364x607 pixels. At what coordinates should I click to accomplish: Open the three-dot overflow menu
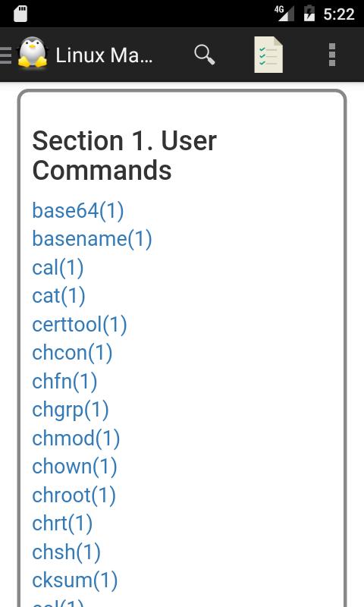[x=332, y=55]
